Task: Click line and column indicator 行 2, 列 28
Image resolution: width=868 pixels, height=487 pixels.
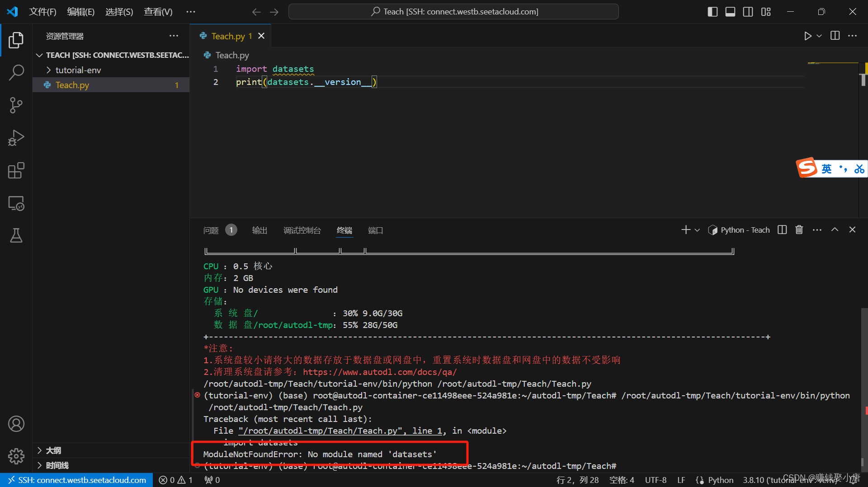Action: coord(577,480)
